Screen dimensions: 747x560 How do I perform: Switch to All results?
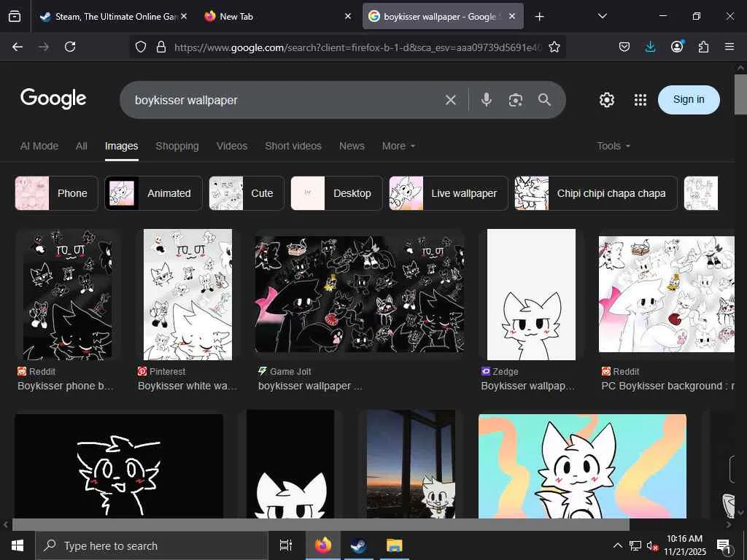82,146
